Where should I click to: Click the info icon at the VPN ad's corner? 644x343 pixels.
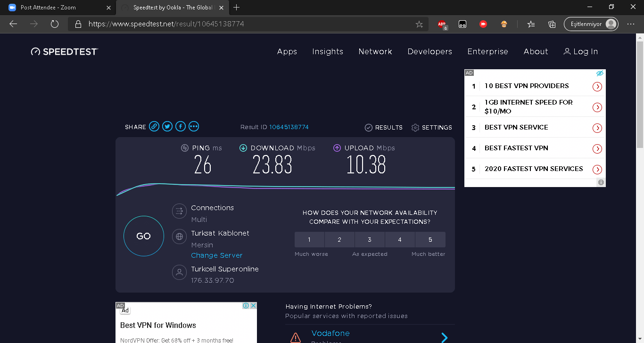pos(601,182)
